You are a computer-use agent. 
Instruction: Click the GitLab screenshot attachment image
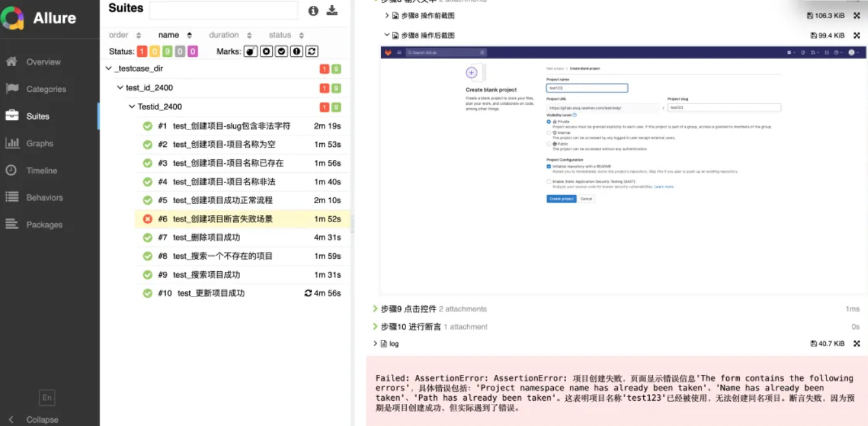[x=622, y=170]
